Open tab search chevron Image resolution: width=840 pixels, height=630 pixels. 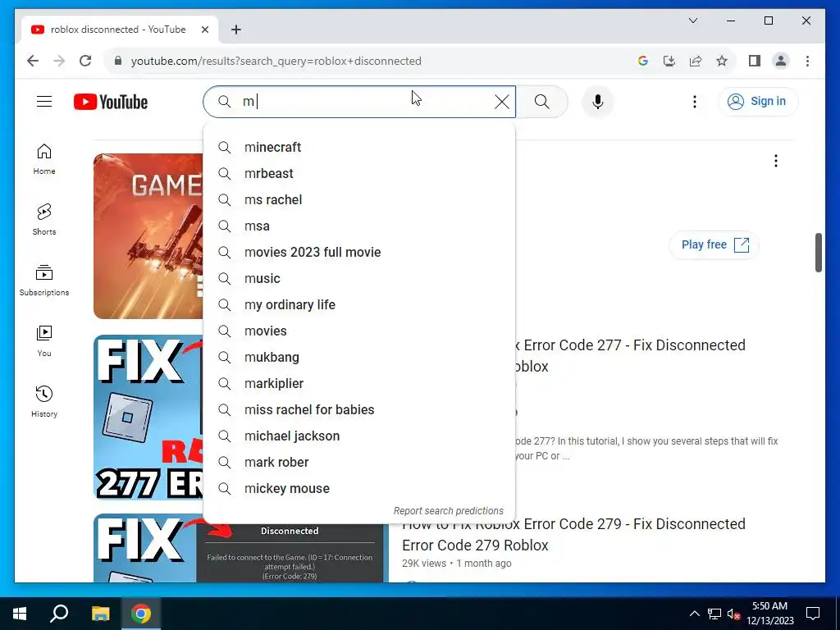[692, 21]
